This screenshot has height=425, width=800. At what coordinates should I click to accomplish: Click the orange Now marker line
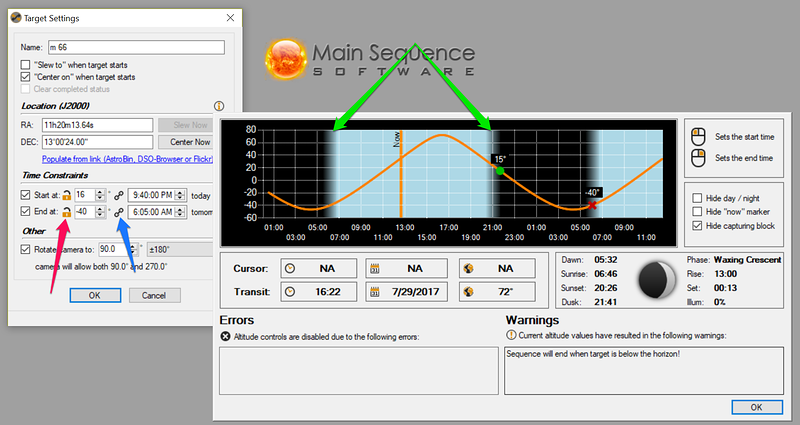pos(401,173)
